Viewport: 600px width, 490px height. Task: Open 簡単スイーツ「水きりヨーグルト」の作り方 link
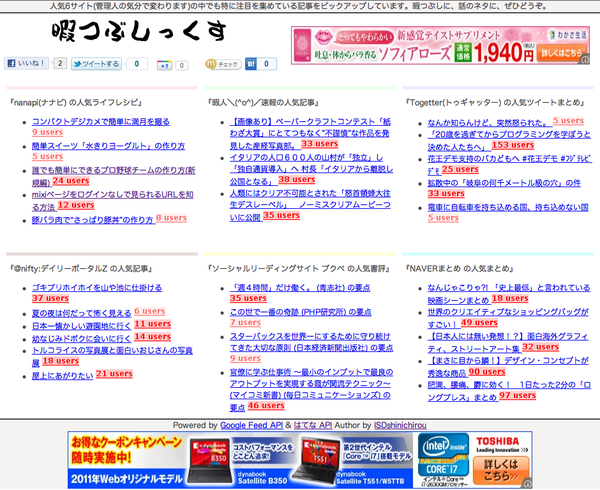coord(108,146)
